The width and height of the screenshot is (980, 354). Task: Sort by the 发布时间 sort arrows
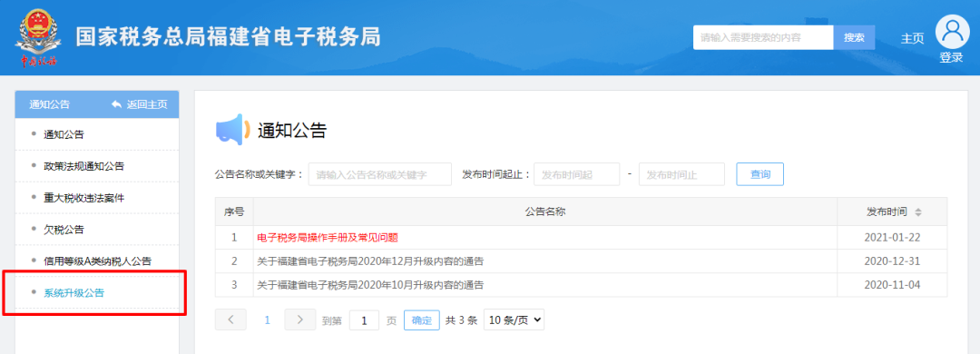pos(918,212)
